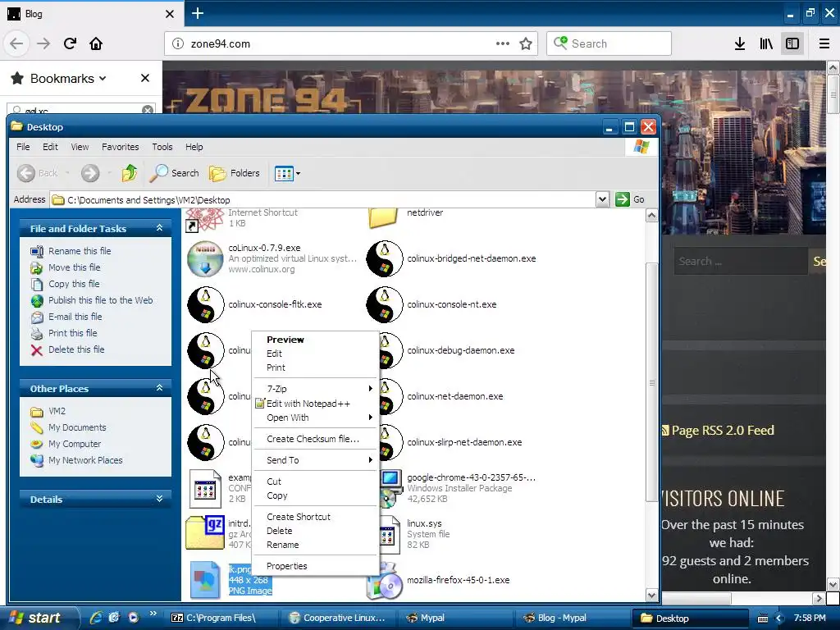Viewport: 840px width, 630px height.
Task: Open a new browser tab
Action: pyautogui.click(x=198, y=13)
